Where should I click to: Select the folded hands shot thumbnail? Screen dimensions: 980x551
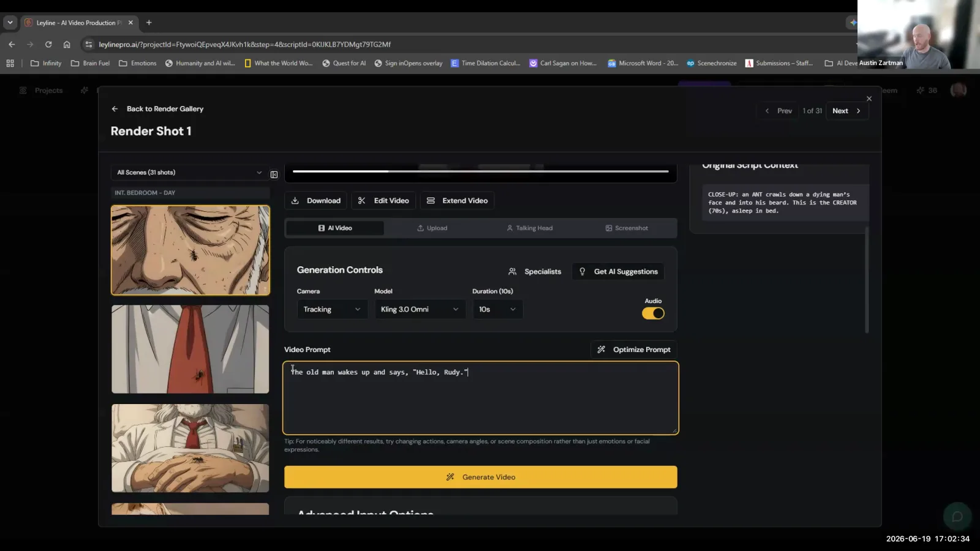click(190, 448)
